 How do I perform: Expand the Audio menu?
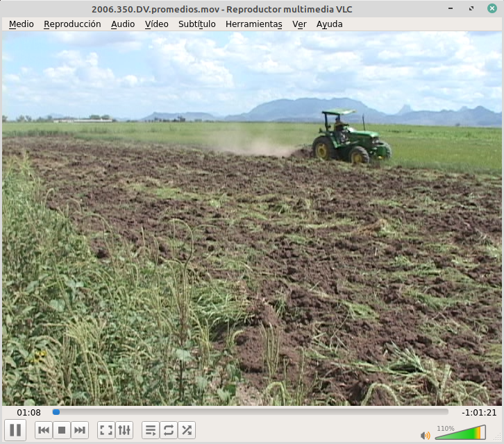(123, 24)
